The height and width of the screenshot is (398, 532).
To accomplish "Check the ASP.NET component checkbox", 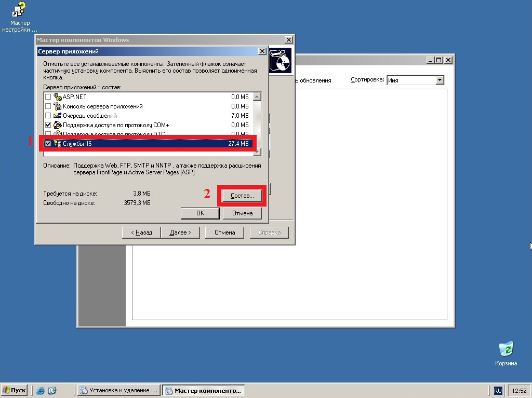I will coord(48,97).
